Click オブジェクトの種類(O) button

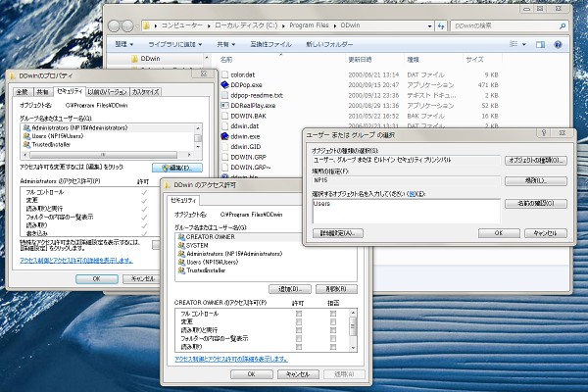(536, 160)
